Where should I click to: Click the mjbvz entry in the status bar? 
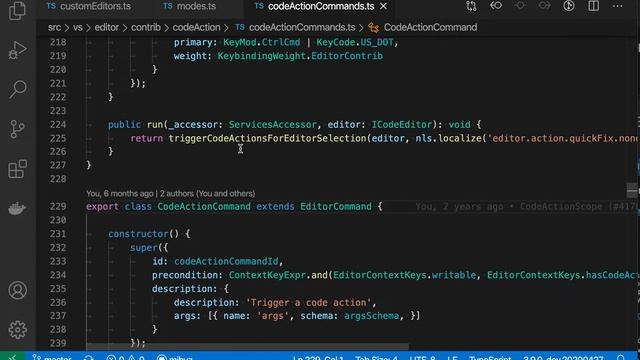coord(175,358)
